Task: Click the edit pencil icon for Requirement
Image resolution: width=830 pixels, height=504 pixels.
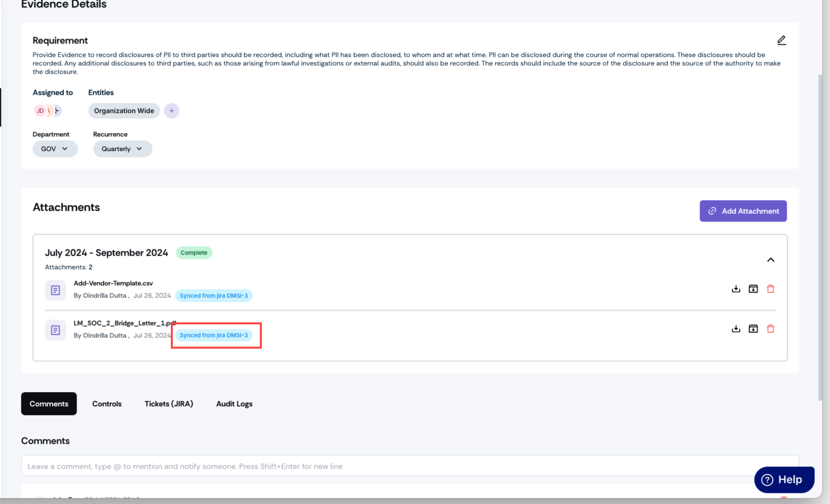Action: 782,40
